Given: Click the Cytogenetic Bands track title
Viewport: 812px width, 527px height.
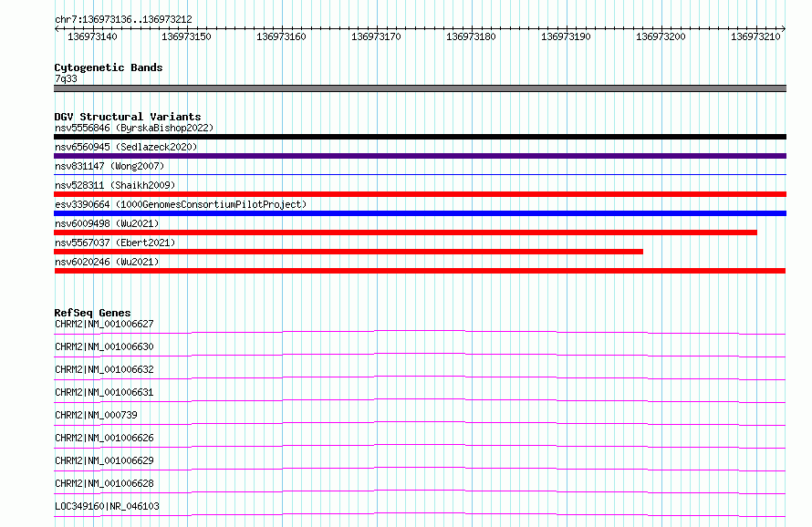Looking at the screenshot, I should [109, 67].
